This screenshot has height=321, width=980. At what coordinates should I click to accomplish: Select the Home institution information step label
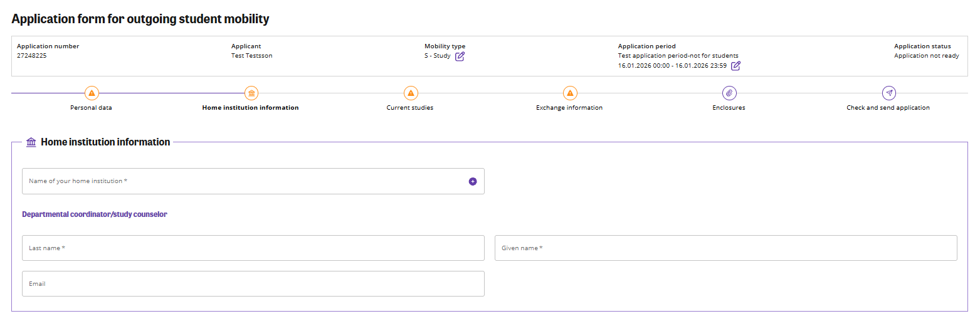251,108
